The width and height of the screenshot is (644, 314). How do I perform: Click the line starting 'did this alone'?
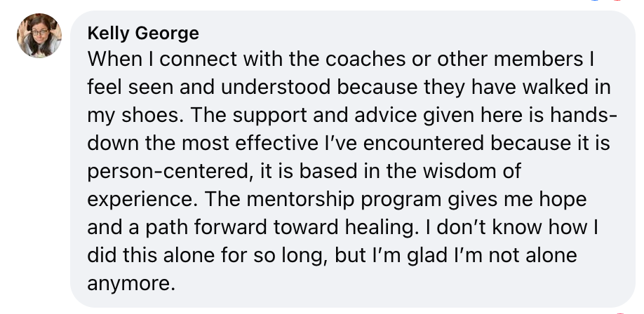point(333,255)
